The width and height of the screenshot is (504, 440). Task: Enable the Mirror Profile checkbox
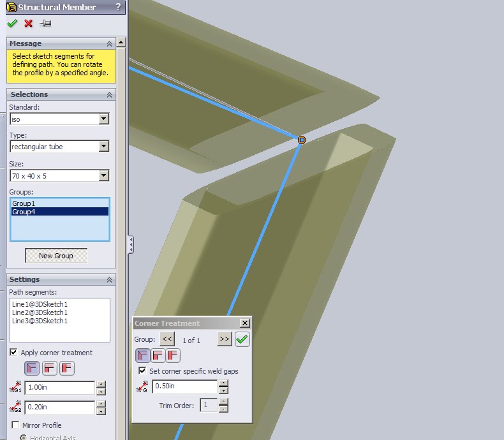(x=15, y=425)
